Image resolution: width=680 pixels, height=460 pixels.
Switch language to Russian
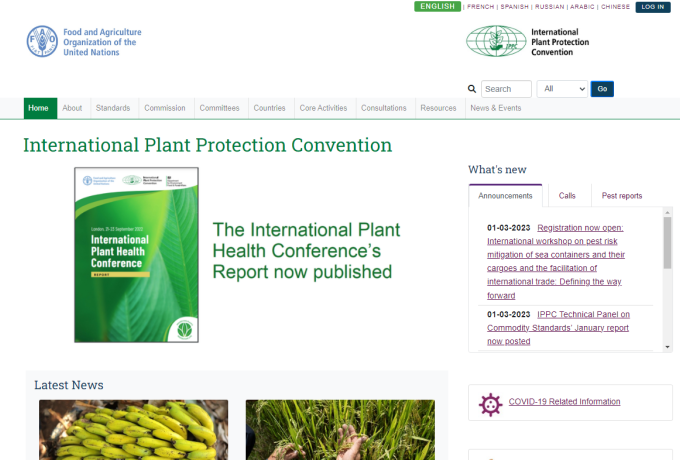click(549, 7)
